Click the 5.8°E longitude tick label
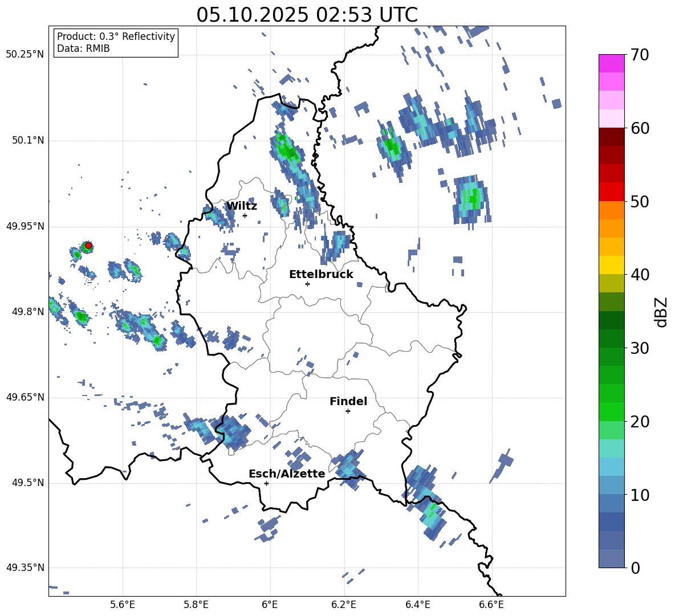675x616 pixels. 196,605
